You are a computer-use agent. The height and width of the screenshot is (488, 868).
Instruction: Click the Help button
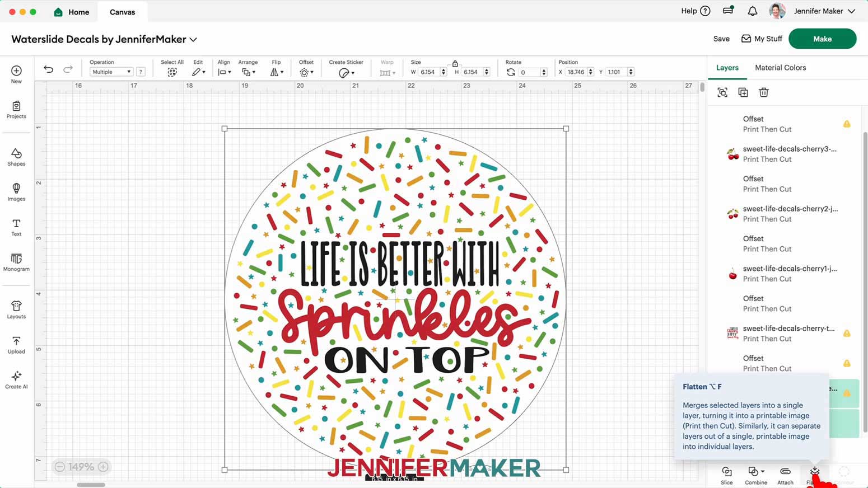[x=696, y=11]
